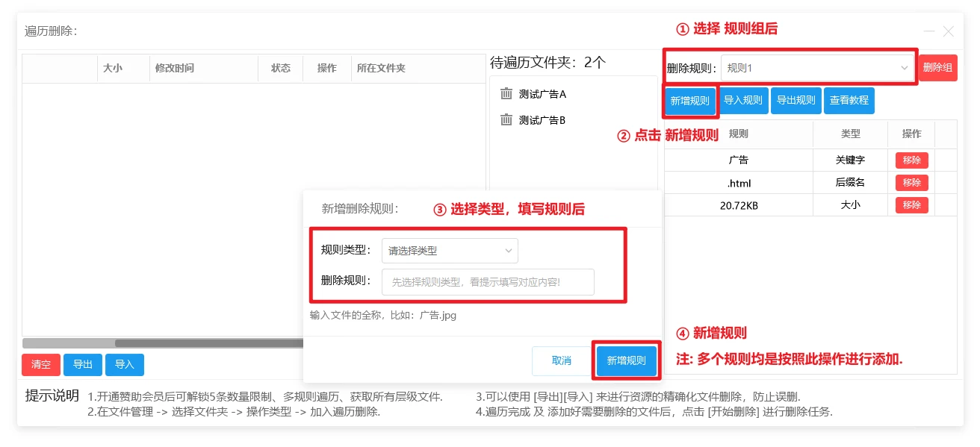The height and width of the screenshot is (447, 980).
Task: Expand the 规则类型 type selector
Action: (450, 251)
